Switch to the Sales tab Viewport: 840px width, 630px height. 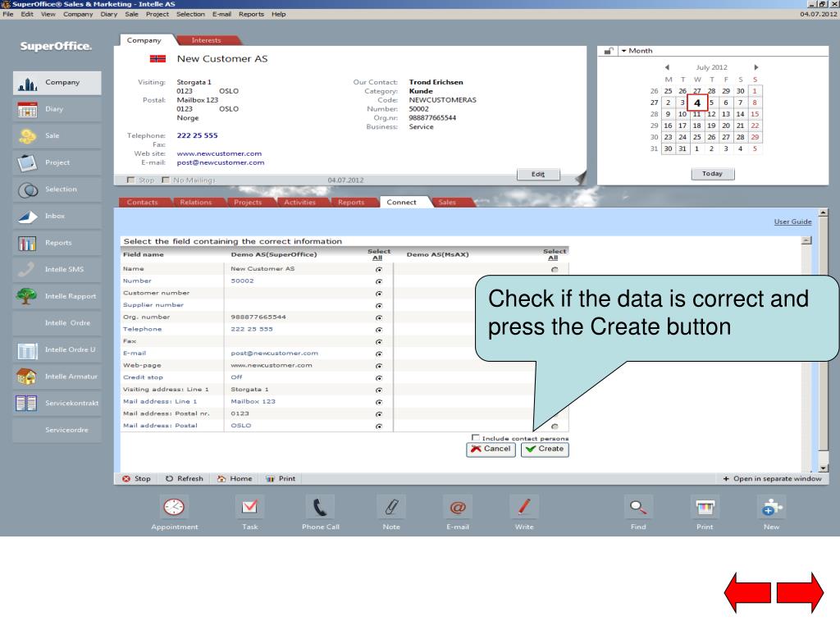[x=447, y=203]
